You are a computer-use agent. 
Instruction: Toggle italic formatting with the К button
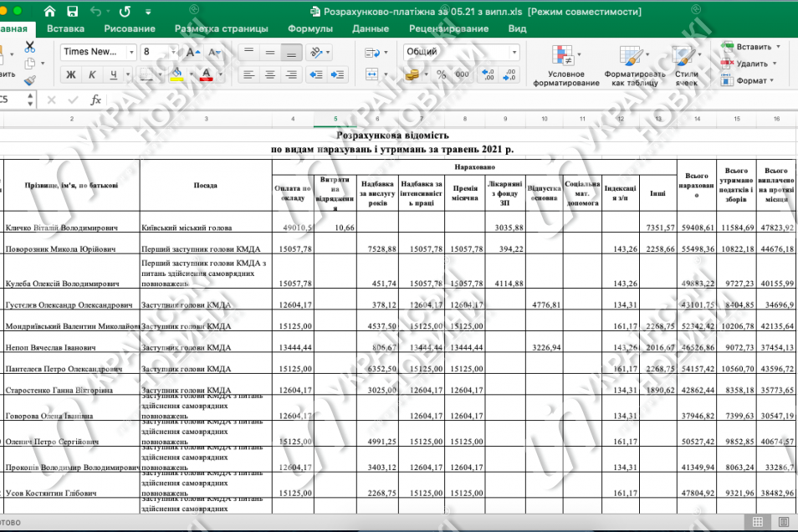pyautogui.click(x=92, y=74)
